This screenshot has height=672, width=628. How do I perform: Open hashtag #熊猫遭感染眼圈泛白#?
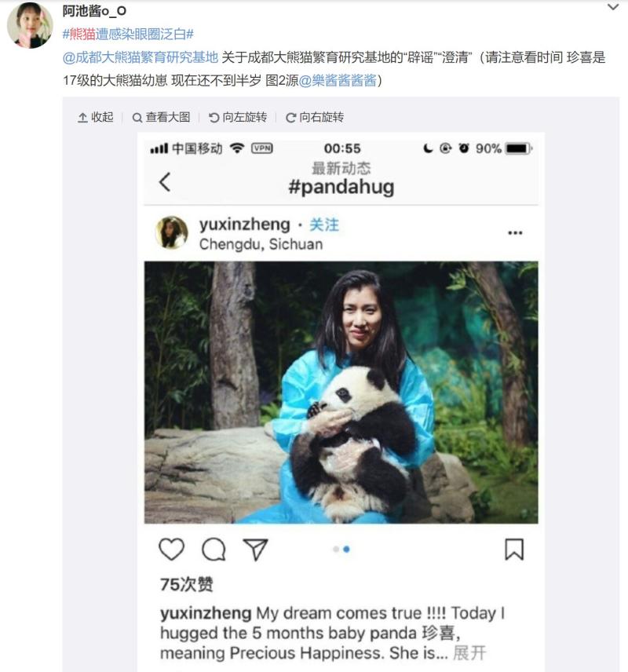click(x=128, y=34)
